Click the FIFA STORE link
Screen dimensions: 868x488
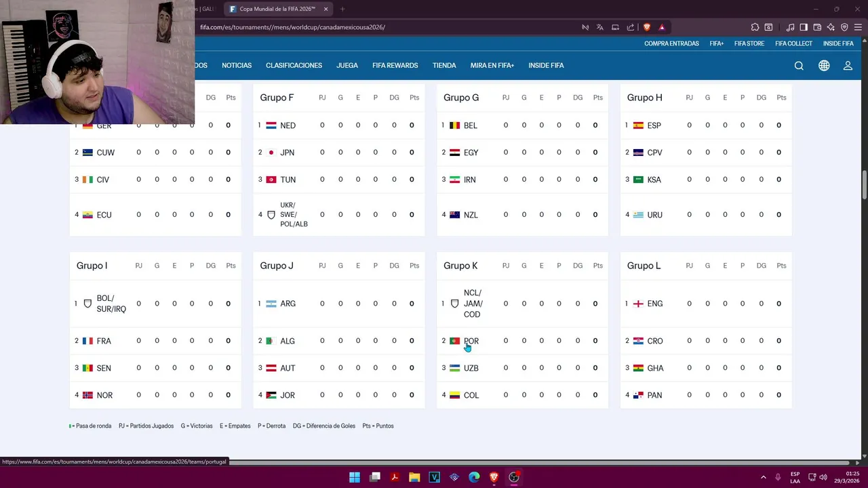[749, 43]
